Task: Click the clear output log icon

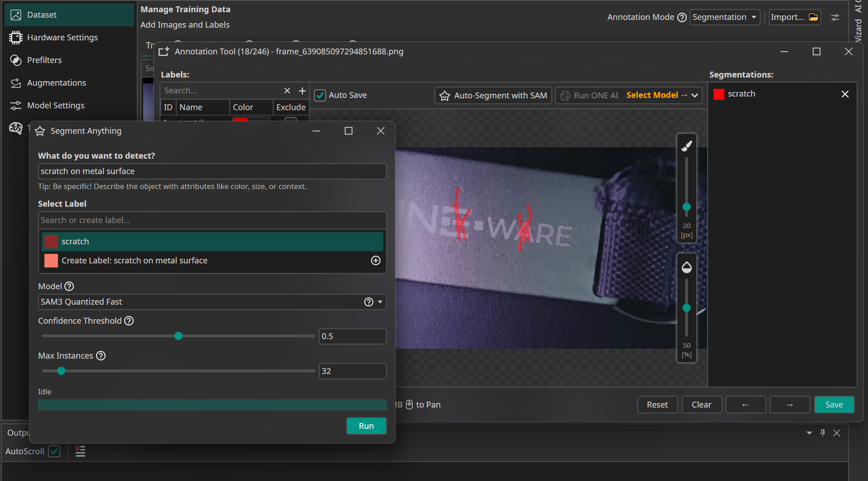Action: (80, 451)
